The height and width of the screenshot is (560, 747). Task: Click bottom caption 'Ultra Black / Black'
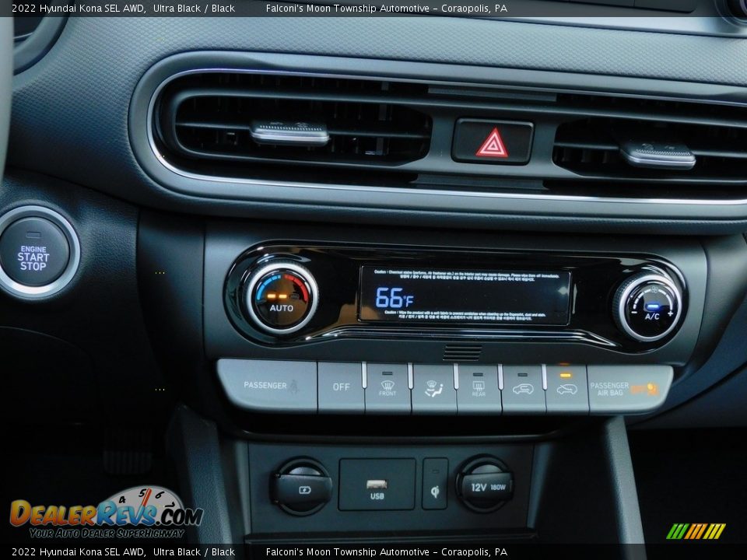194,552
